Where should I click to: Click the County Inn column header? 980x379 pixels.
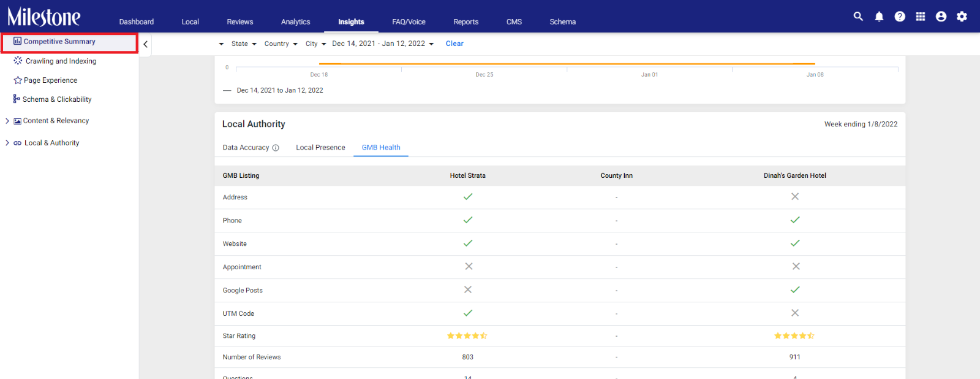(617, 175)
